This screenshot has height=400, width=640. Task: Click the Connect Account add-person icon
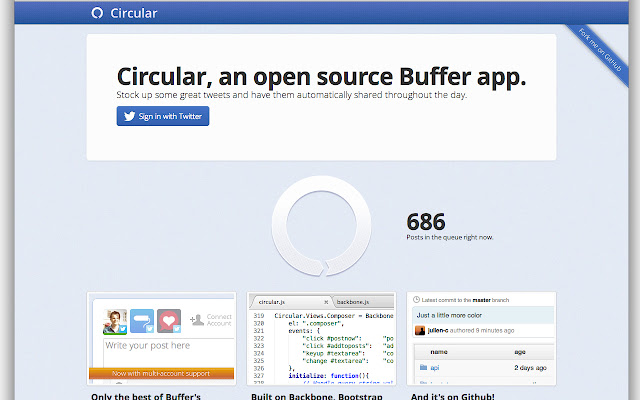pyautogui.click(x=197, y=320)
